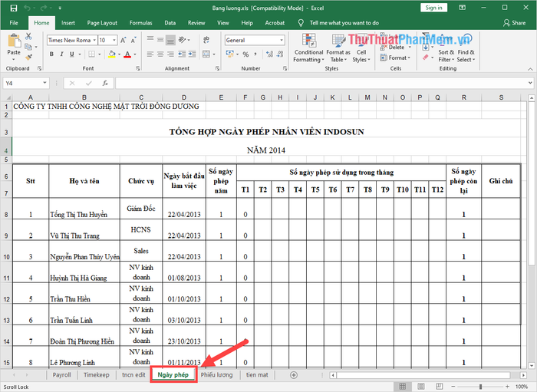This screenshot has height=392, width=537.
Task: Switch to Page Layout view icon
Action: tap(421, 387)
